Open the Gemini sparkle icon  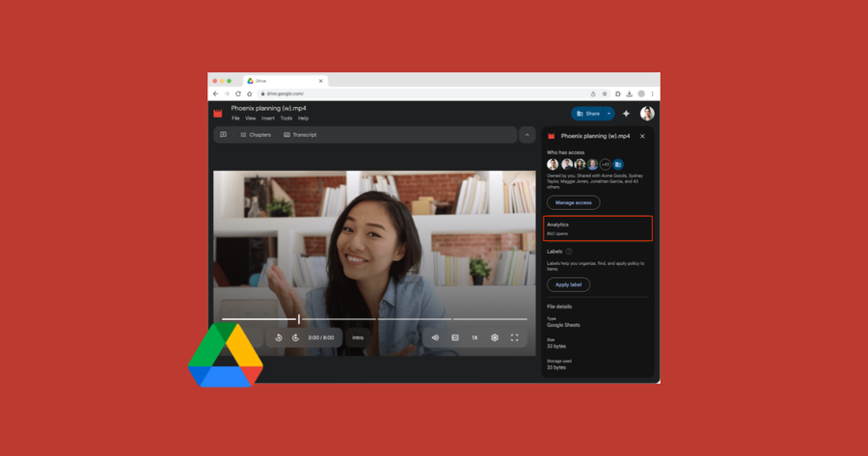click(x=626, y=114)
